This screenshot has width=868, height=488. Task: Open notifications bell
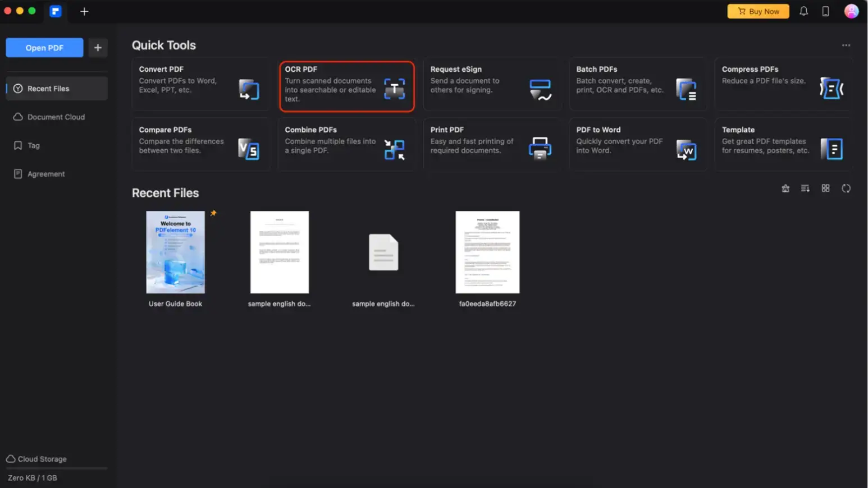[803, 11]
